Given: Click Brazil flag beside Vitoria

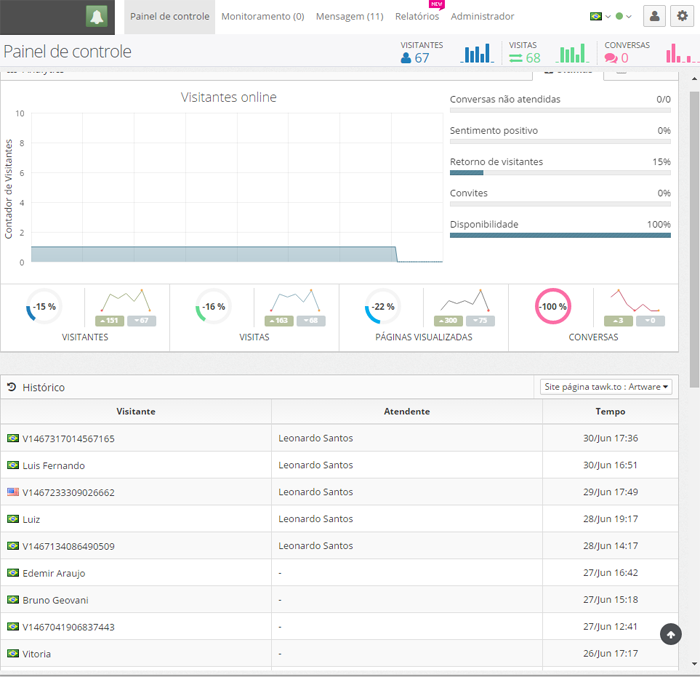Looking at the screenshot, I should (x=13, y=653).
